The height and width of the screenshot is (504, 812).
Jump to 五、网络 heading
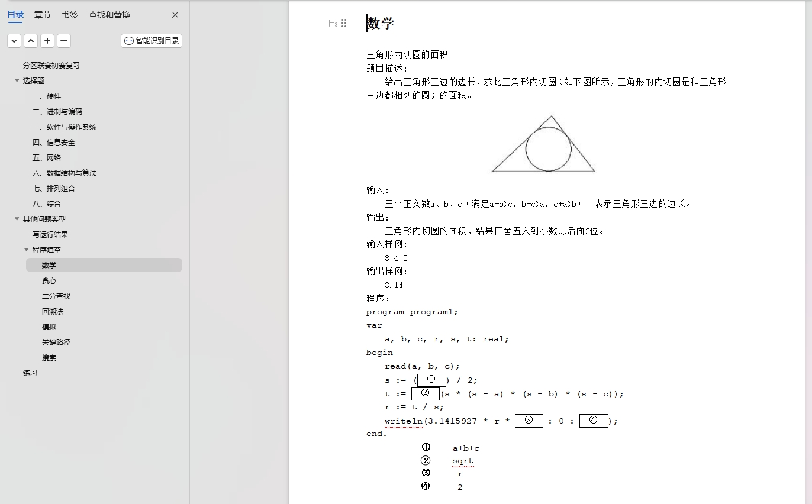pos(47,158)
